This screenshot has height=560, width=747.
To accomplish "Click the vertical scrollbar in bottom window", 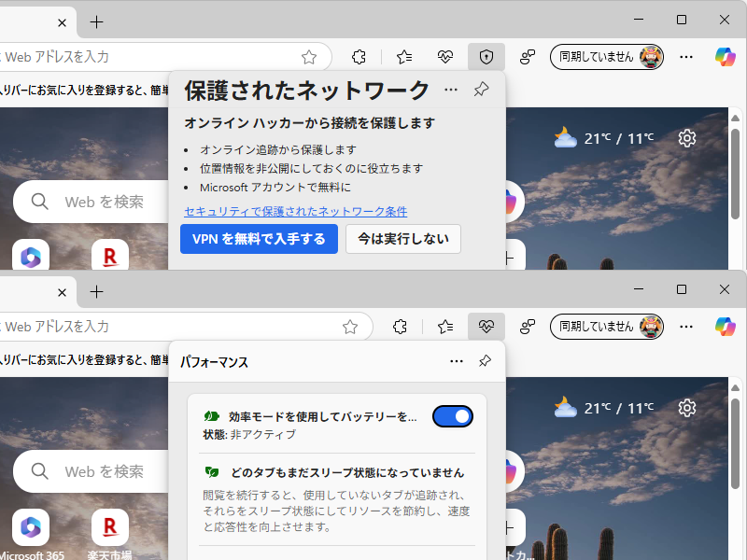I will coord(735,445).
